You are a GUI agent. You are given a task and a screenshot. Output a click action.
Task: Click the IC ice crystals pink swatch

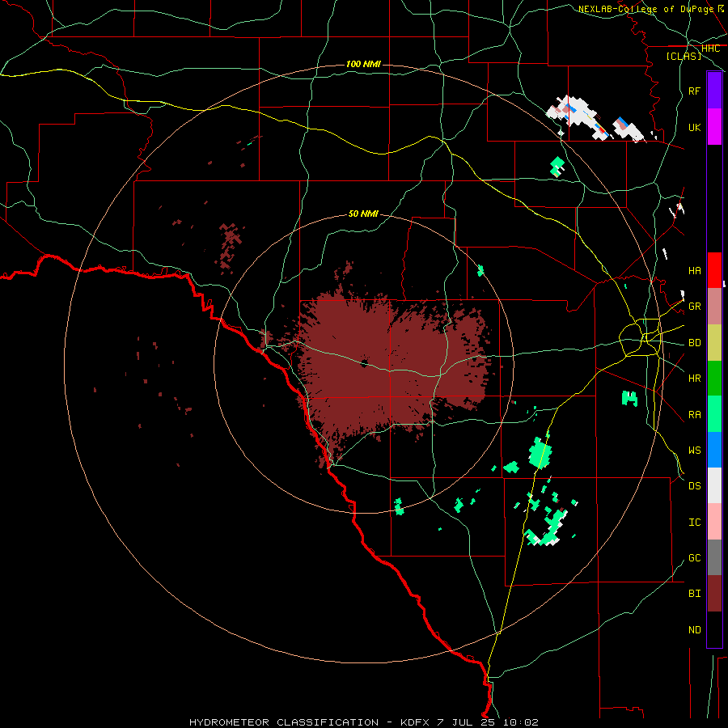point(714,522)
